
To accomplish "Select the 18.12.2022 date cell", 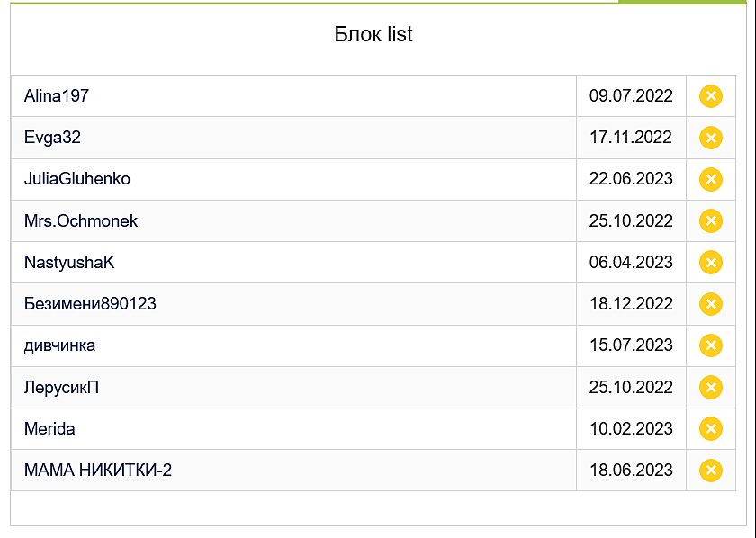I will pos(631,304).
